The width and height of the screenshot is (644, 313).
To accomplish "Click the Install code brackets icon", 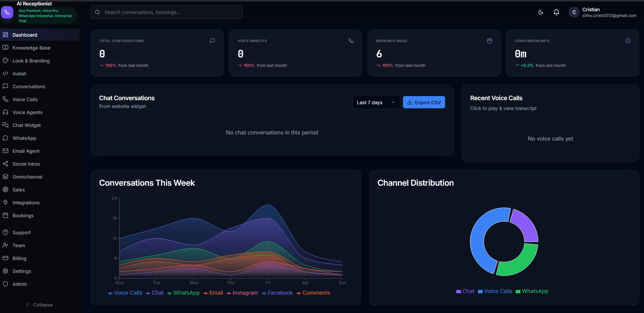I will (x=5, y=73).
